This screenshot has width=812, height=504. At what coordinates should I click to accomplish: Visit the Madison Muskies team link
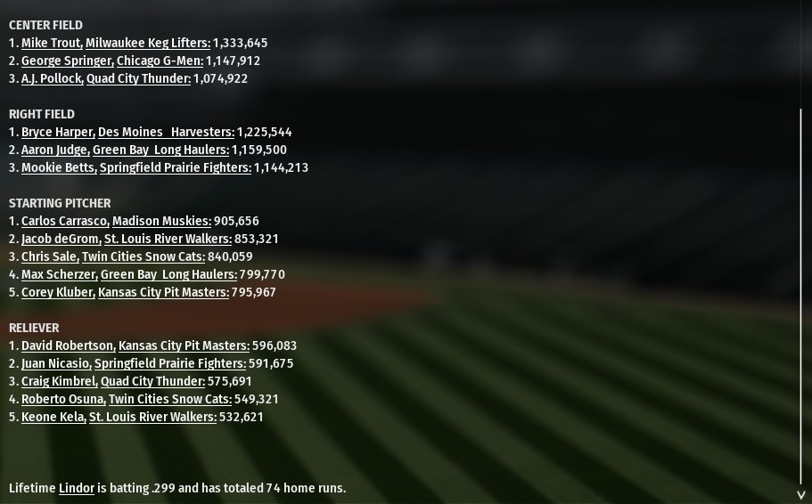[161, 221]
